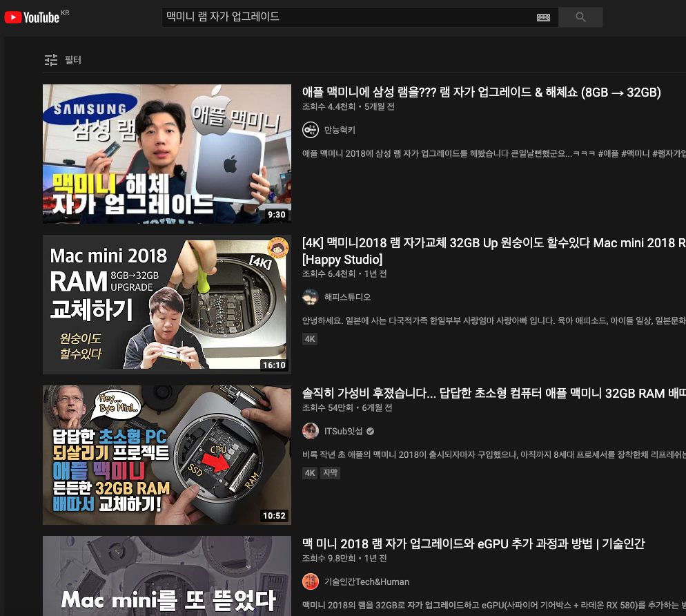The image size is (686, 616).
Task: Click description starting 안녕하세요. 일본에 사는
Action: click(494, 321)
